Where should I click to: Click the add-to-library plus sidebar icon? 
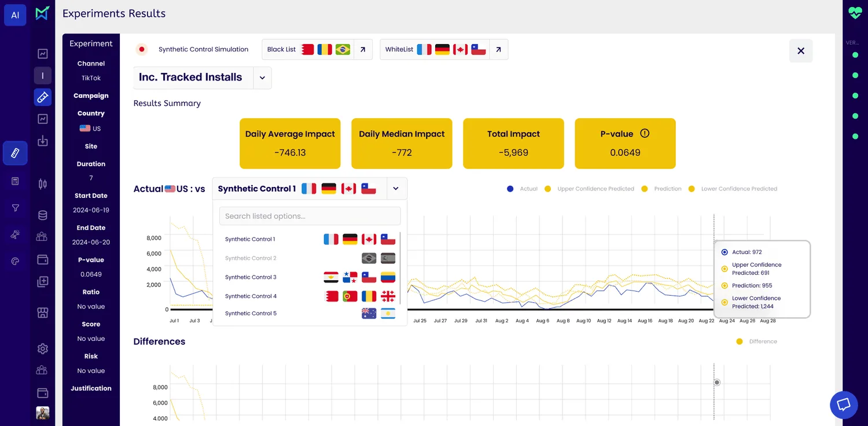point(42,282)
